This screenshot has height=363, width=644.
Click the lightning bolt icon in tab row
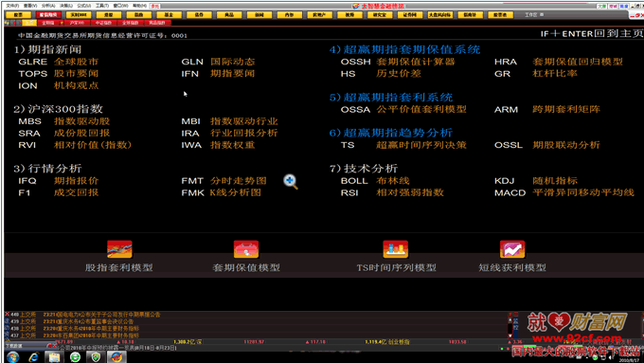(7, 23)
